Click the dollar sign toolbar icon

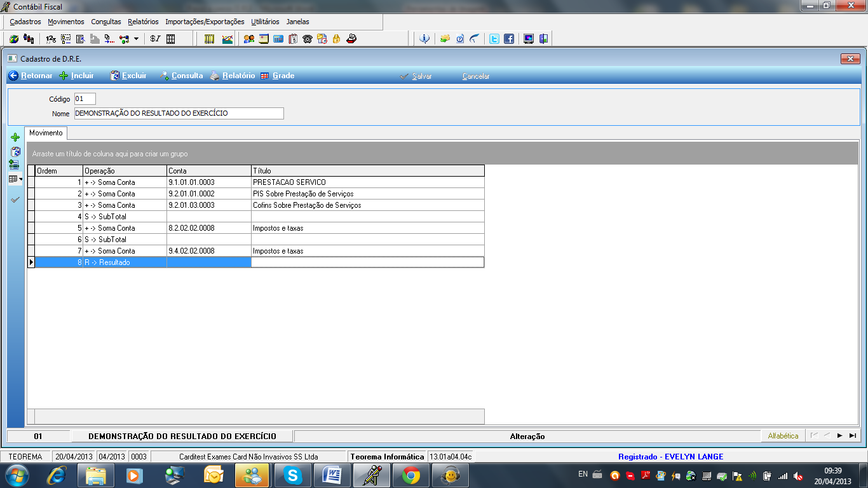(x=156, y=39)
